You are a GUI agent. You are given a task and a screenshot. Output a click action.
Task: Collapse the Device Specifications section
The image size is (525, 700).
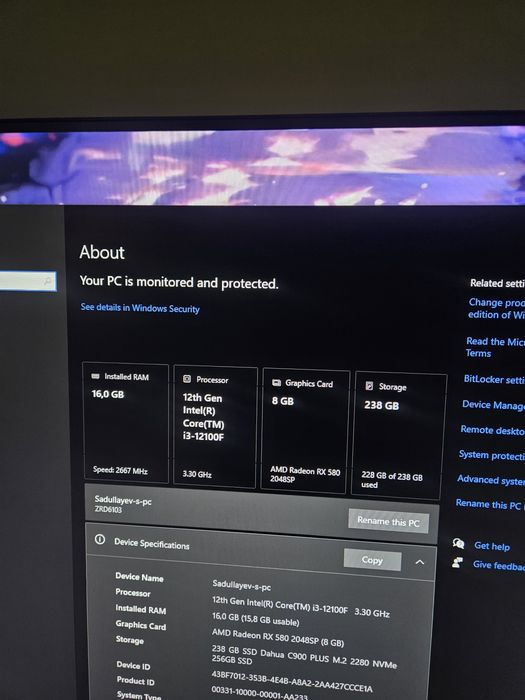tap(420, 562)
